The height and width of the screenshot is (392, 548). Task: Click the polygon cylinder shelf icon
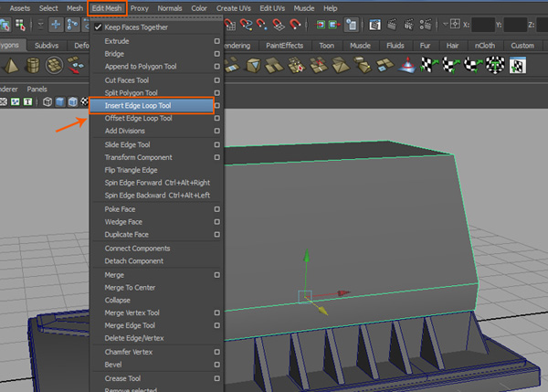tap(34, 66)
